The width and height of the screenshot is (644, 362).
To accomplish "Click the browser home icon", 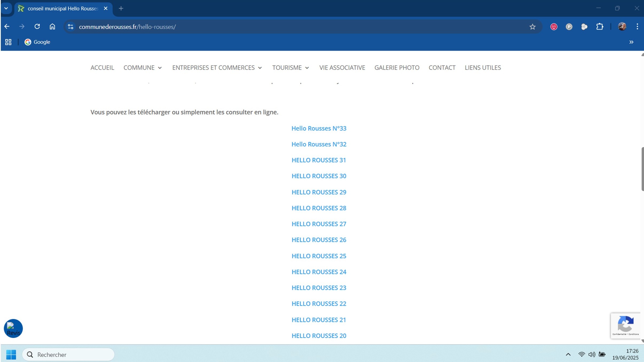I will coord(52,26).
